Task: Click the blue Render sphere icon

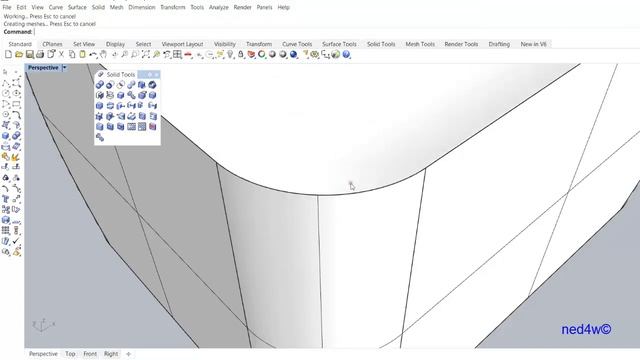Action: (293, 54)
